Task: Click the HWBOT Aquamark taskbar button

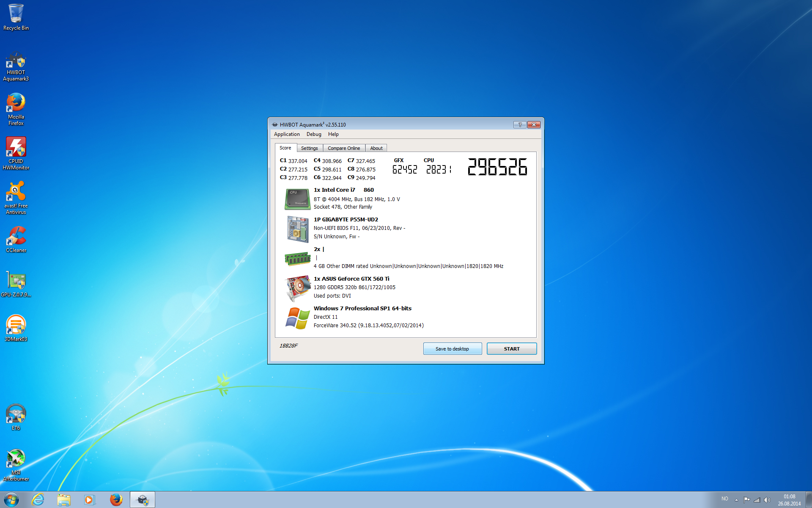Action: pyautogui.click(x=143, y=500)
